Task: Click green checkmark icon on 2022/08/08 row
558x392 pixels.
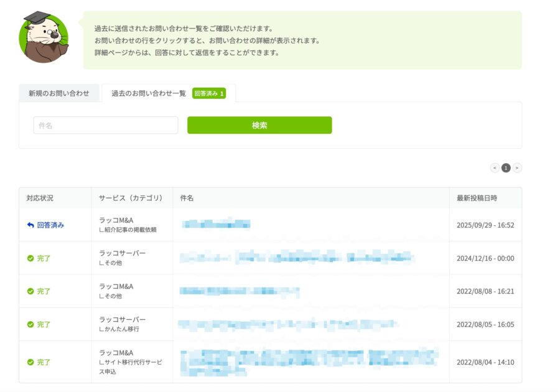Action: 30,291
